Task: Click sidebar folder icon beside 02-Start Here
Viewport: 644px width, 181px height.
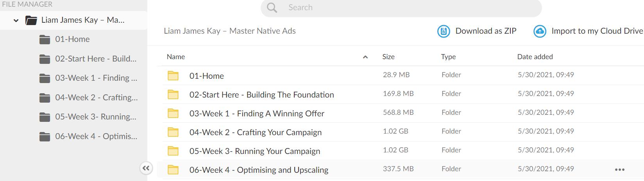Action: click(x=45, y=59)
